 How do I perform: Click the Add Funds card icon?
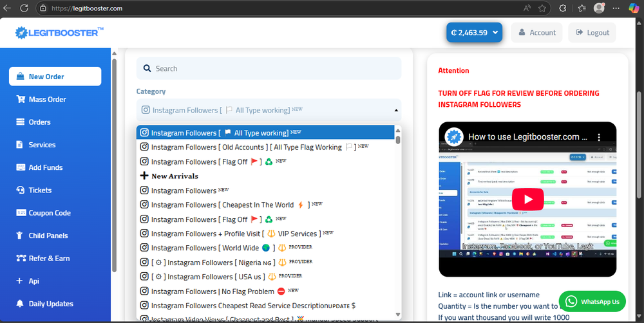click(21, 167)
